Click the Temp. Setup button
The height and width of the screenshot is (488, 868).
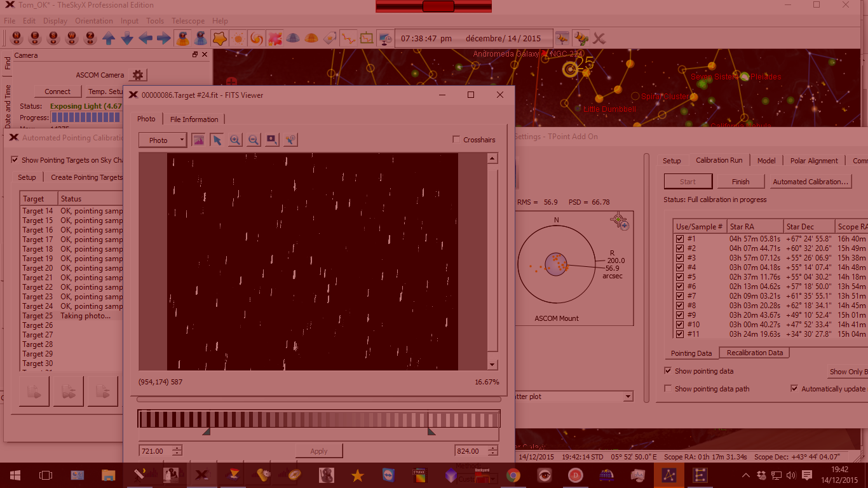coord(105,91)
